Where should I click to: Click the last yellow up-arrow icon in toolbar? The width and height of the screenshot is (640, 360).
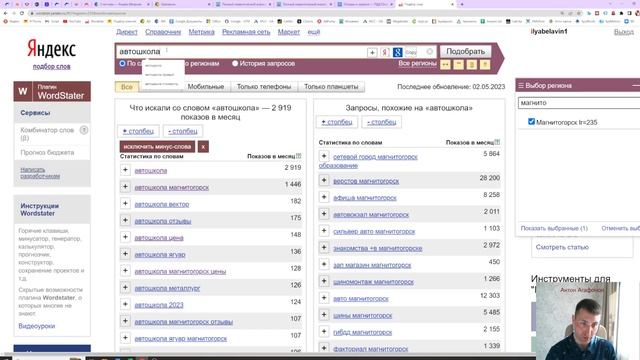pos(485,64)
